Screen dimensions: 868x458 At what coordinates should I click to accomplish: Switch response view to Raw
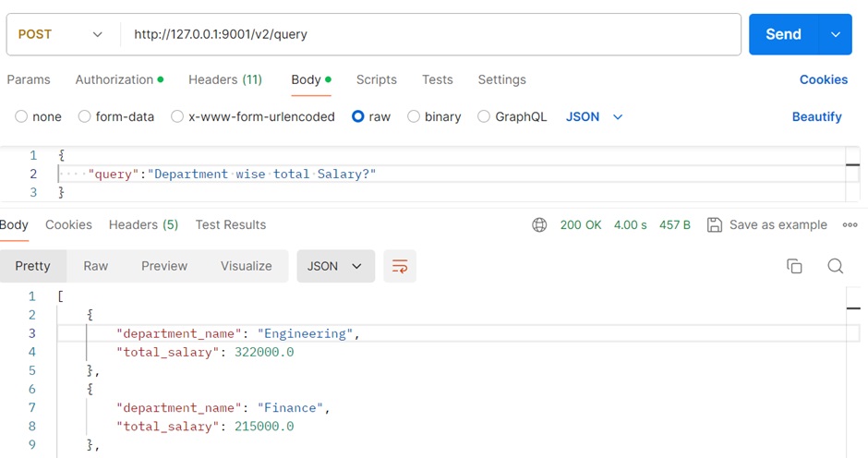(96, 266)
